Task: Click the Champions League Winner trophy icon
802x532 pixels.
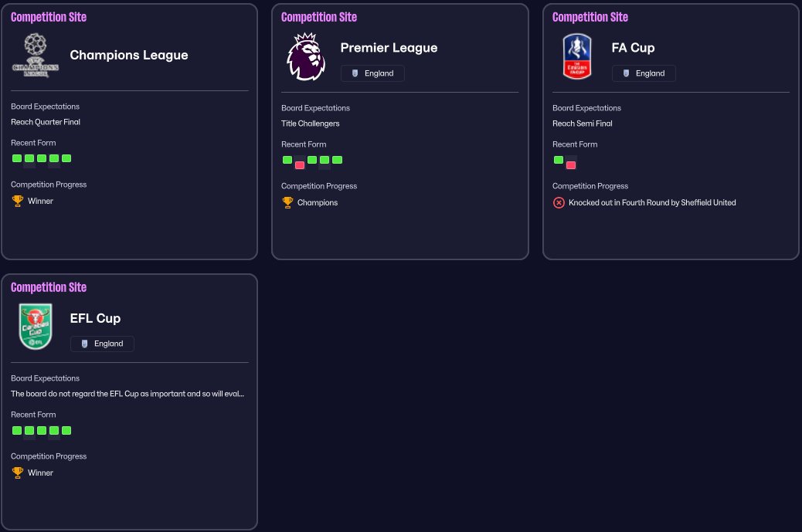Action: pos(18,201)
